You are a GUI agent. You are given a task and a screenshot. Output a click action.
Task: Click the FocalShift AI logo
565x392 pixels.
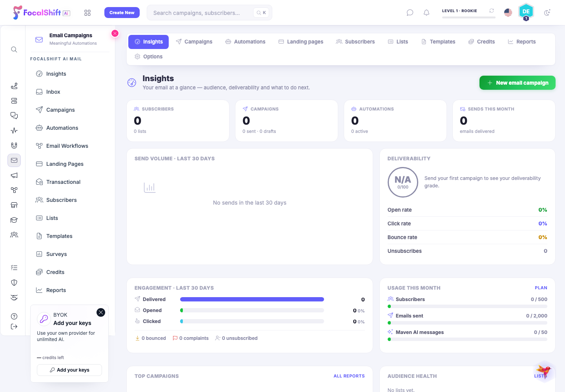(x=42, y=13)
